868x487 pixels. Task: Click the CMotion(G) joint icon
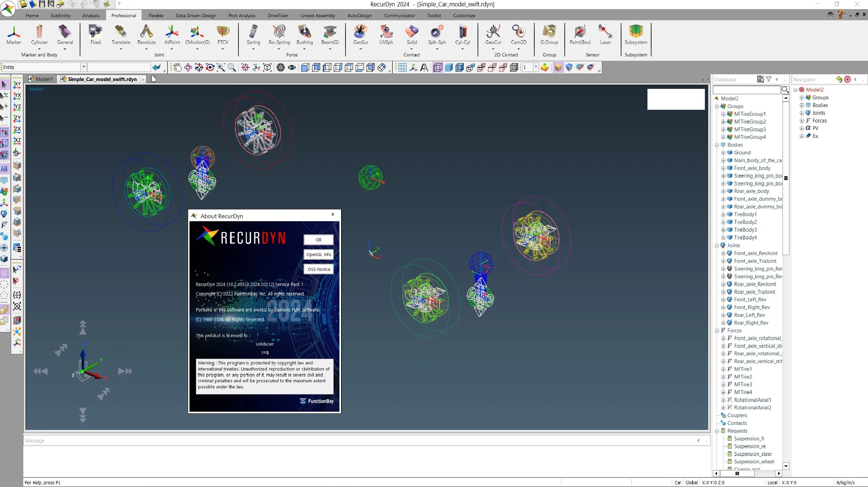coord(198,35)
